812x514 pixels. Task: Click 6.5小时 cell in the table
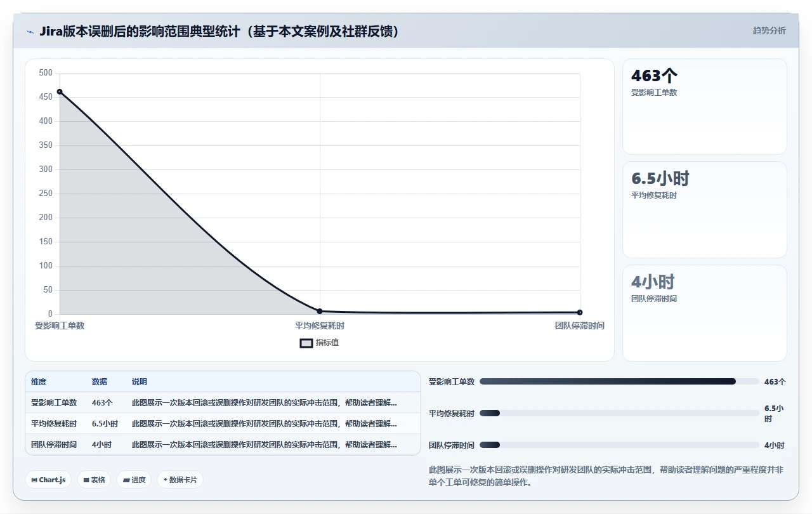(x=105, y=423)
